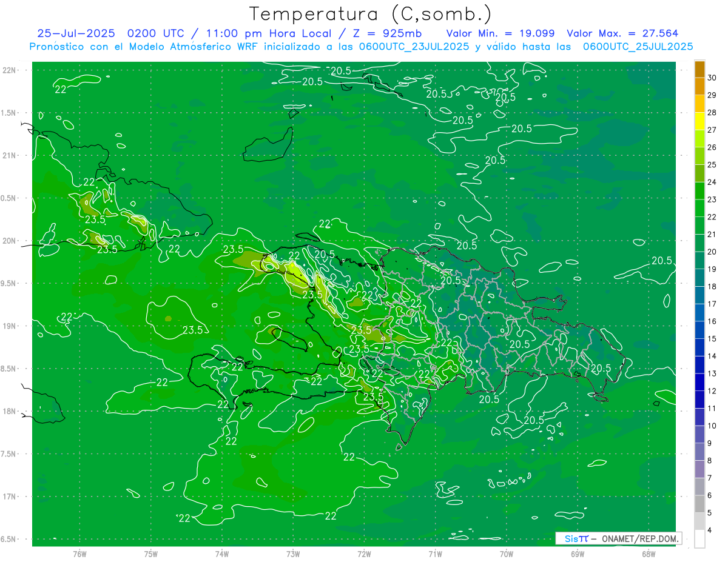Click the longitude label "75W"
The height and width of the screenshot is (562, 728).
click(x=150, y=554)
